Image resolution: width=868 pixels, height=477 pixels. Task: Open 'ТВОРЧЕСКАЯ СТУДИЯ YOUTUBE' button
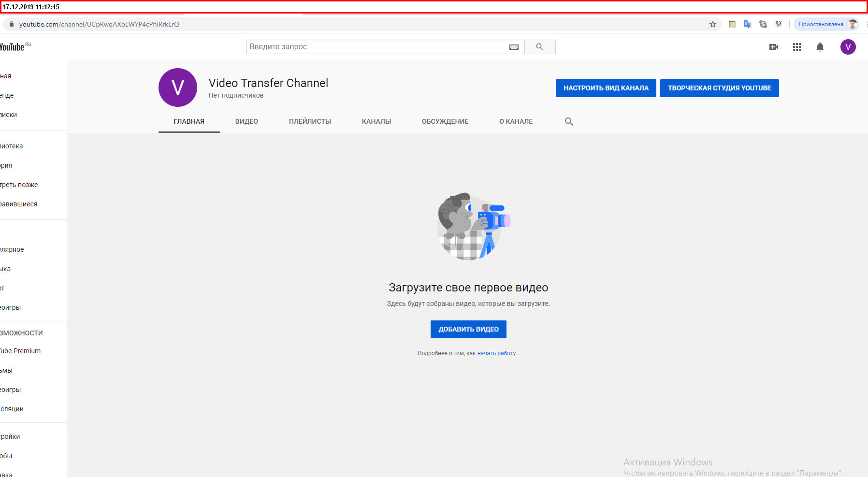click(720, 88)
